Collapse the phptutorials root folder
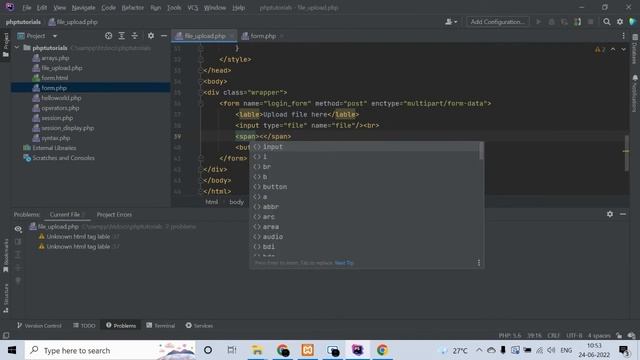This screenshot has height=360, width=640. 17,48
